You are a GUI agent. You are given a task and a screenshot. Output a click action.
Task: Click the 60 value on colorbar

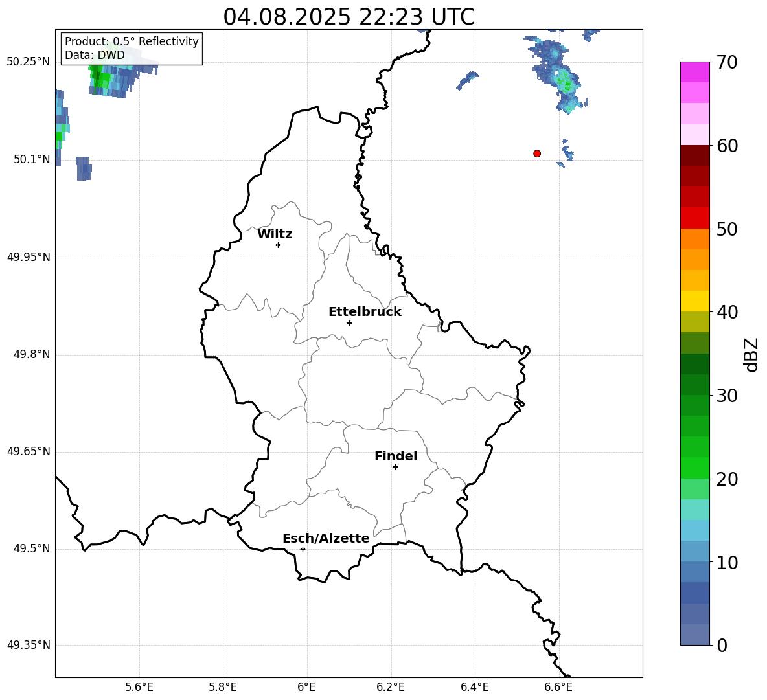click(x=727, y=146)
